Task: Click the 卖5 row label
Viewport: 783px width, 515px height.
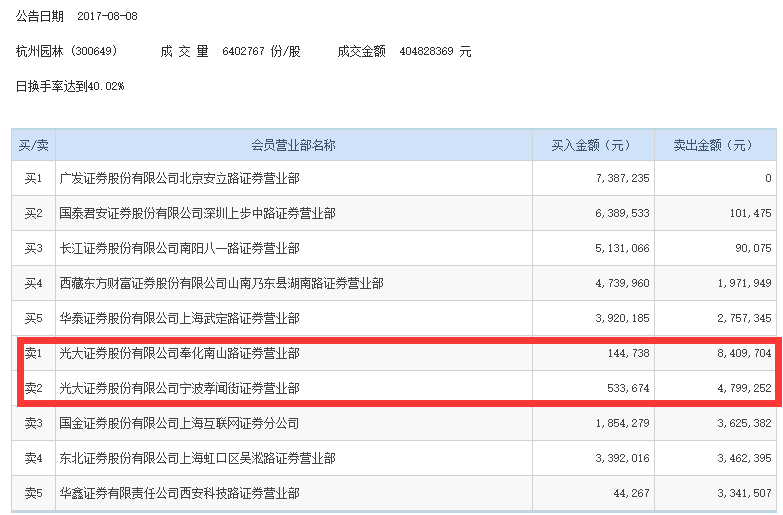Action: 33,493
